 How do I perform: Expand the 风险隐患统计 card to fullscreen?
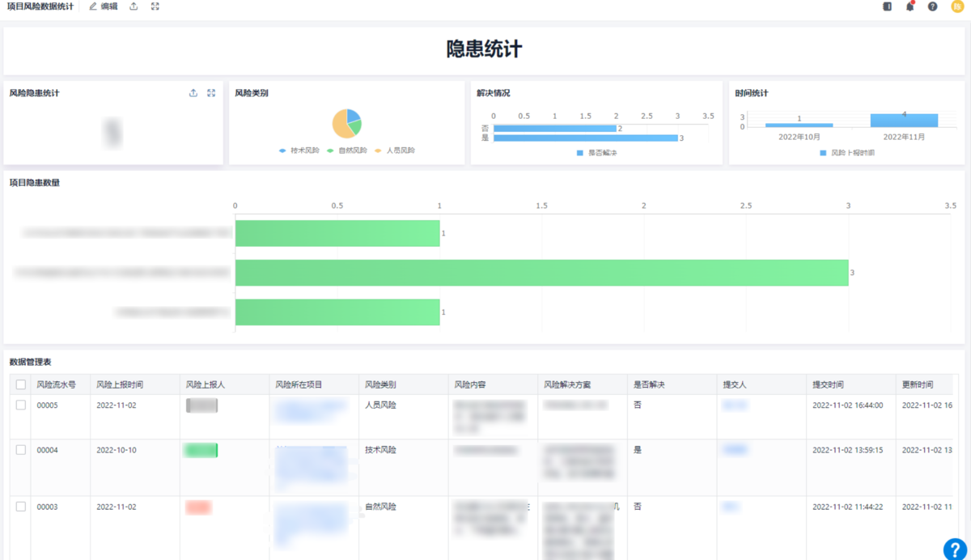coord(211,93)
